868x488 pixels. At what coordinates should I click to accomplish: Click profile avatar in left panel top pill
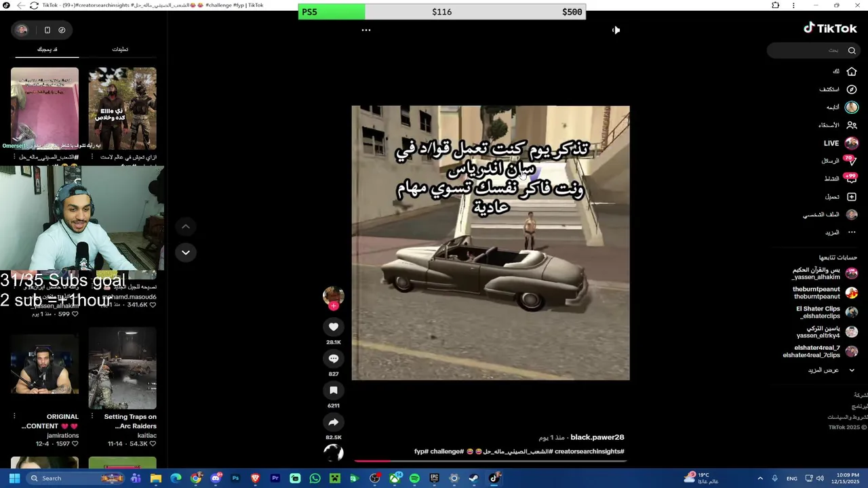pos(22,30)
